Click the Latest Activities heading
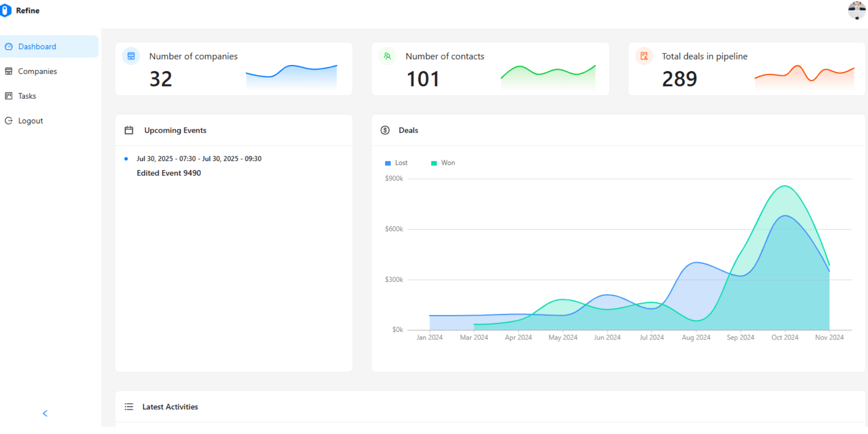The width and height of the screenshot is (868, 434). [170, 407]
